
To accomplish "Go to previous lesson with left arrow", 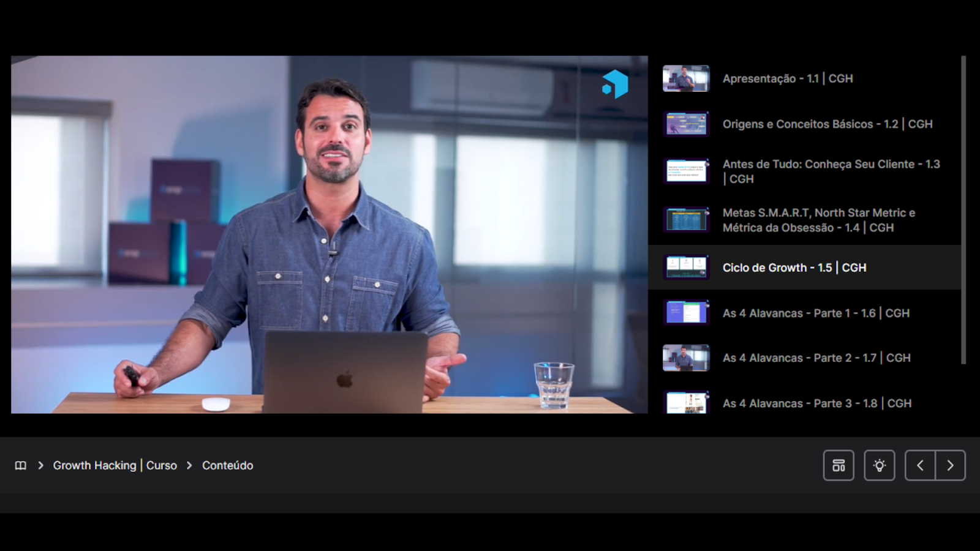I will tap(920, 465).
